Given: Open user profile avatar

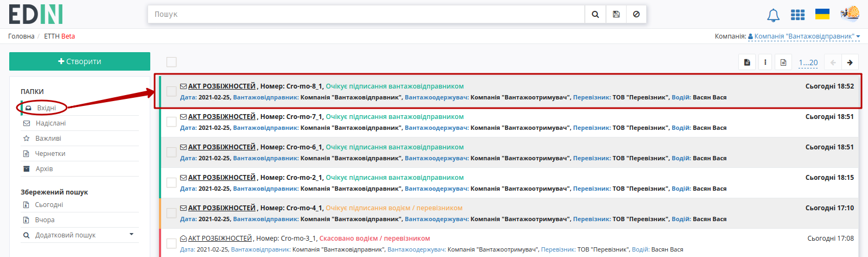Looking at the screenshot, I should (x=850, y=14).
